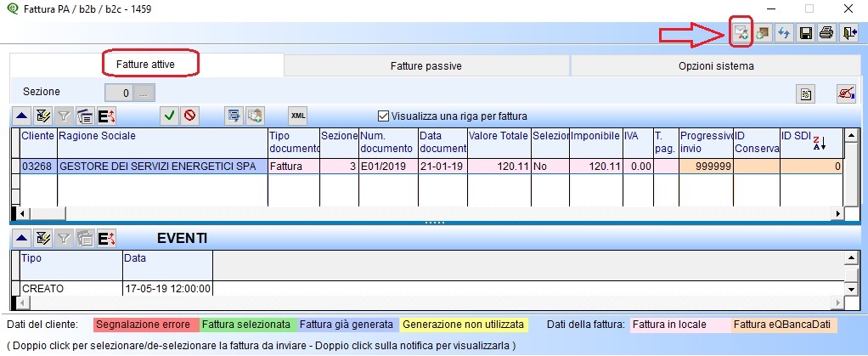Click the red prohibition sign icon

pyautogui.click(x=189, y=116)
